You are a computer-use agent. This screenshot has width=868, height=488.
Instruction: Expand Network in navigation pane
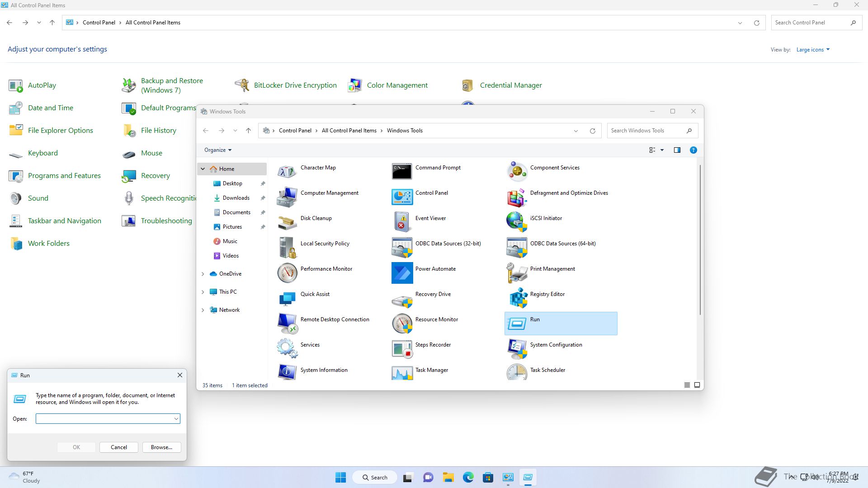coord(203,310)
